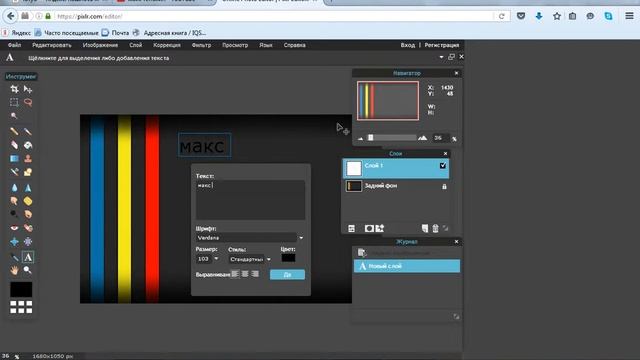Set text alignment to left

click(235, 274)
